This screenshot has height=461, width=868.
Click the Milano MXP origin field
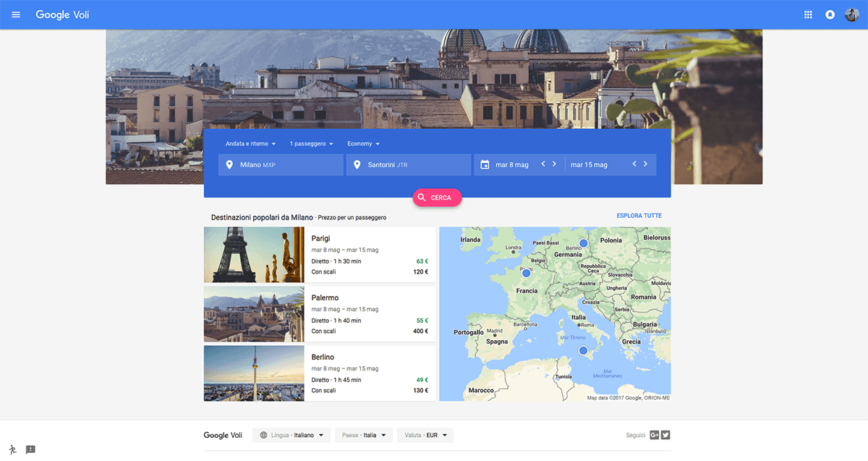281,164
